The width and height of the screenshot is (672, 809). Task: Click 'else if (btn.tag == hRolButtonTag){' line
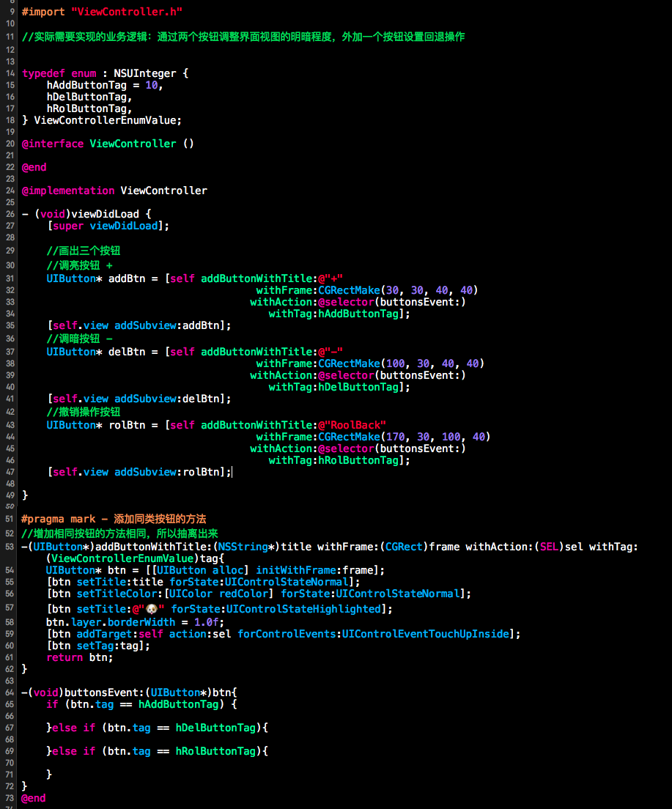click(160, 751)
